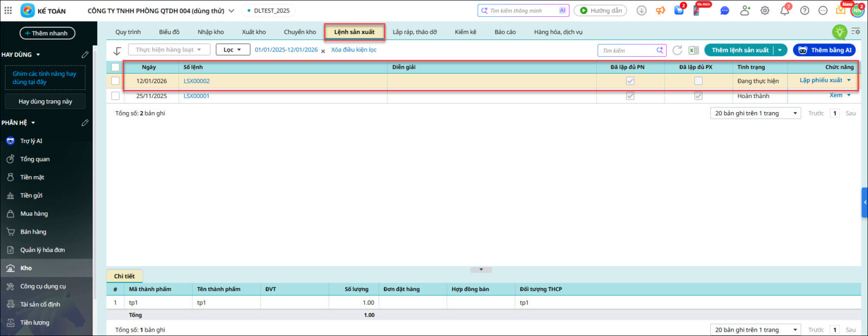Screen dimensions: 868x336
Task: Export the list using the Excel icon
Action: 693,50
